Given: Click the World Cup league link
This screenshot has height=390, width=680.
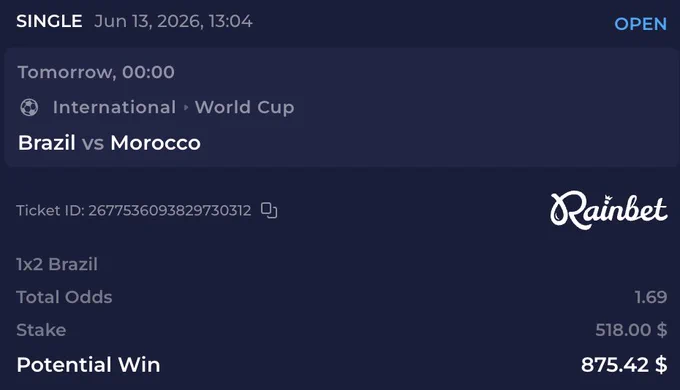Looking at the screenshot, I should click(x=245, y=108).
